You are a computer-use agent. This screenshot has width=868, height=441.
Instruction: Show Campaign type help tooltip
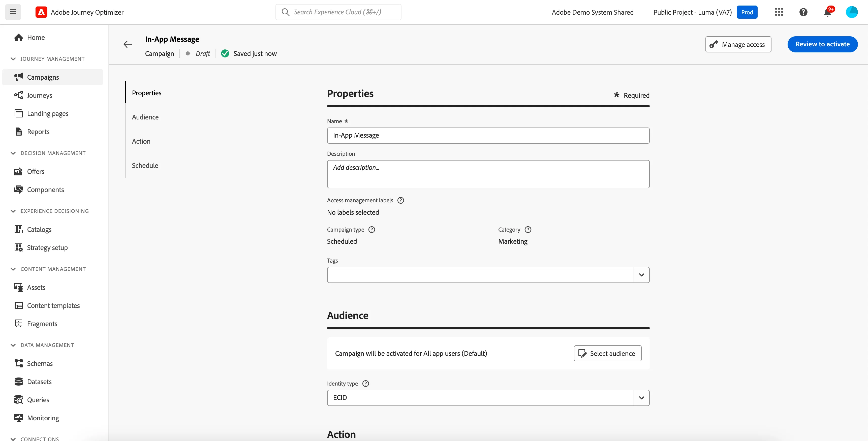[x=372, y=230]
